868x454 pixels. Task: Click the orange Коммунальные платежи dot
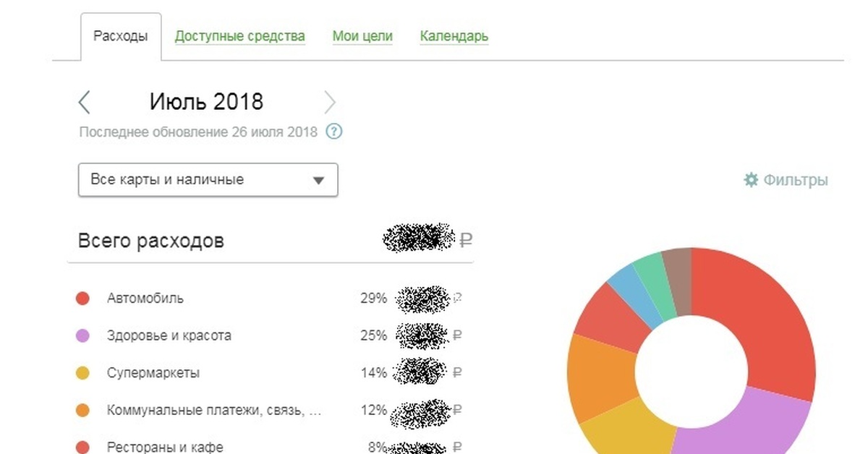[82, 411]
